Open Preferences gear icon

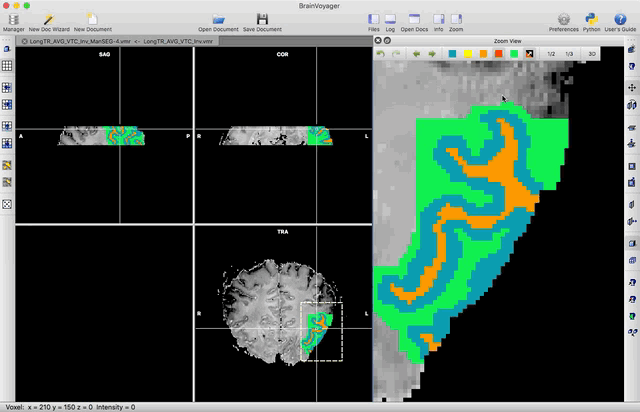tap(563, 19)
